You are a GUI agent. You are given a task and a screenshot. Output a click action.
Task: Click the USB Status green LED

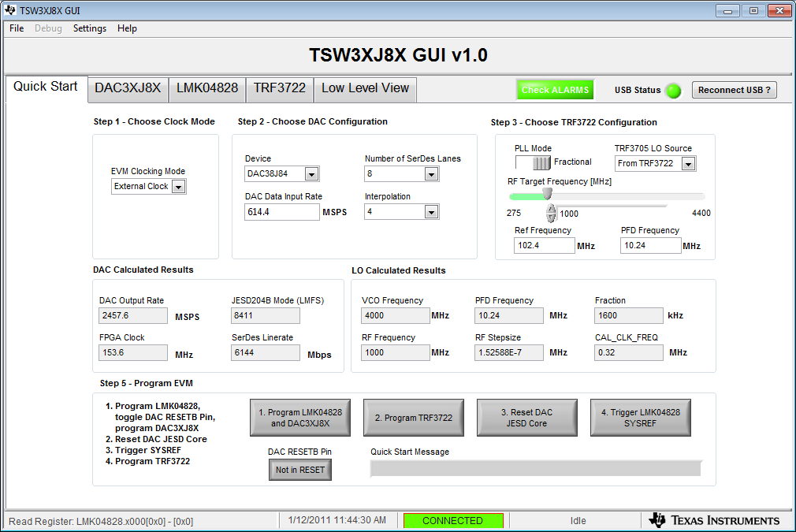[x=674, y=91]
